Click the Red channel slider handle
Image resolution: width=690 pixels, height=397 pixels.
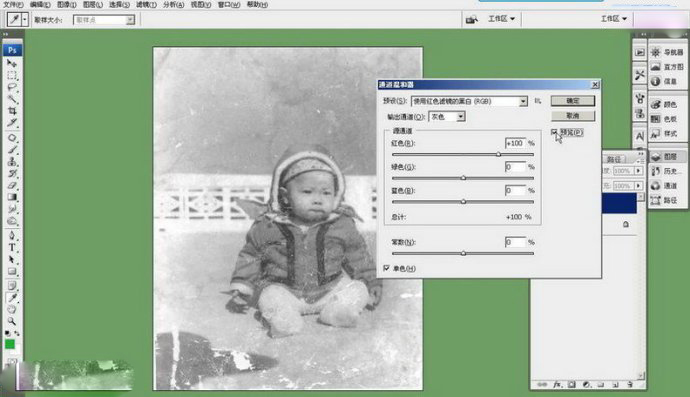tap(499, 154)
